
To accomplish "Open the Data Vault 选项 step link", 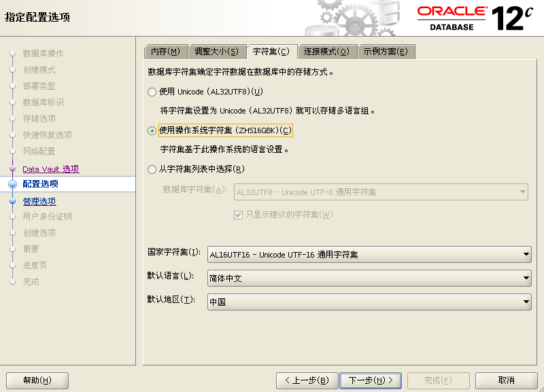I will 51,169.
